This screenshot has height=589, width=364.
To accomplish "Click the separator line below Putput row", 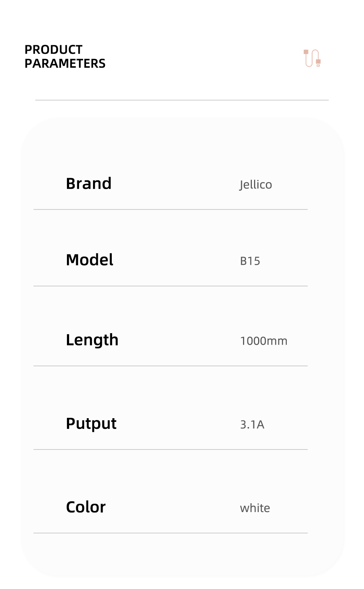I will point(171,449).
